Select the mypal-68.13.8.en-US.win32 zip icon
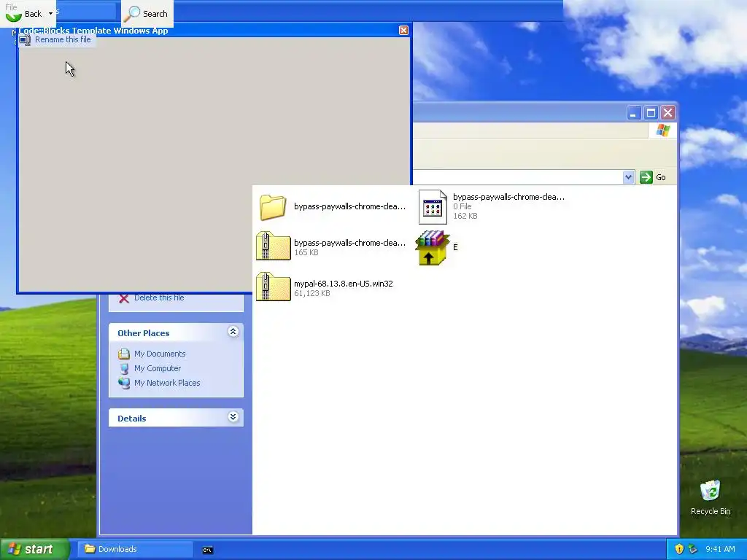The width and height of the screenshot is (747, 560). (x=273, y=287)
